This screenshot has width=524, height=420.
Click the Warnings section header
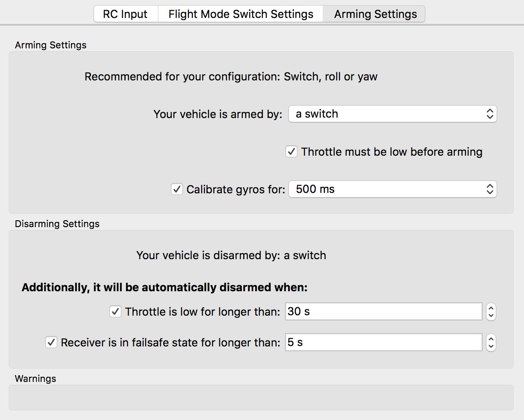coord(35,379)
